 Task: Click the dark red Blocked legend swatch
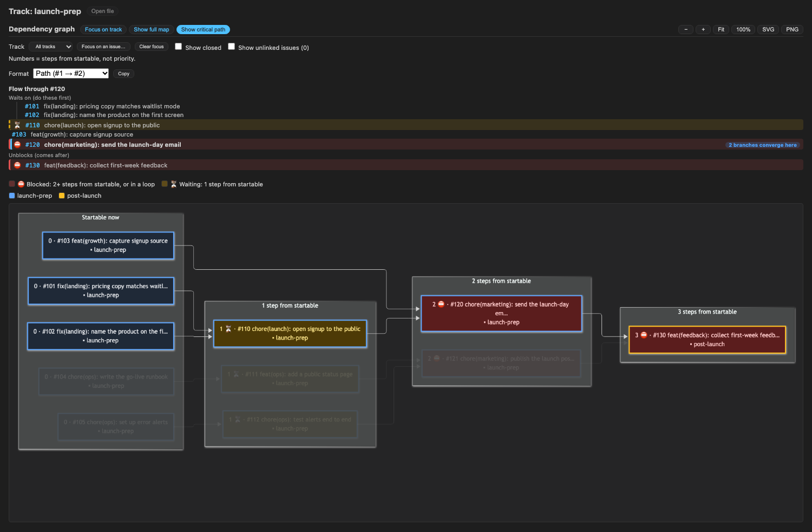(12, 184)
